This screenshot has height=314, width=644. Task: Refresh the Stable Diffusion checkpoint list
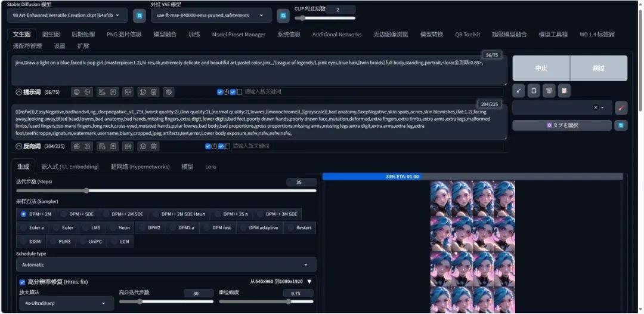(140, 16)
